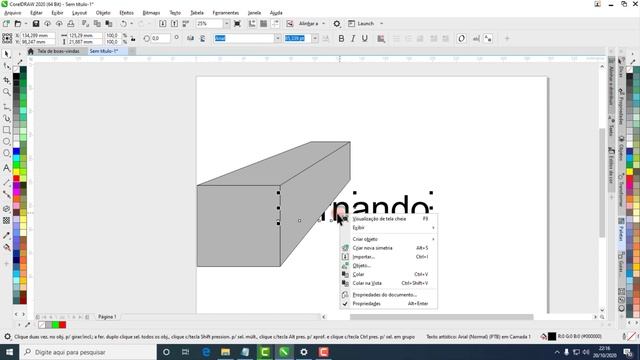Screen dimensions: 640x360
Task: Select the Pick tool in the toolbox
Action: pos(7,54)
